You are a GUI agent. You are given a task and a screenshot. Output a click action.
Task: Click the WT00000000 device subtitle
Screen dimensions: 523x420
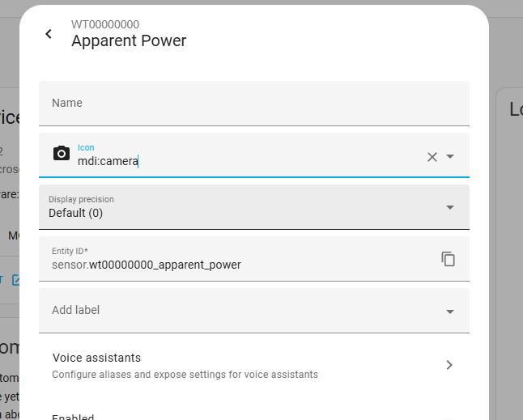tap(105, 24)
